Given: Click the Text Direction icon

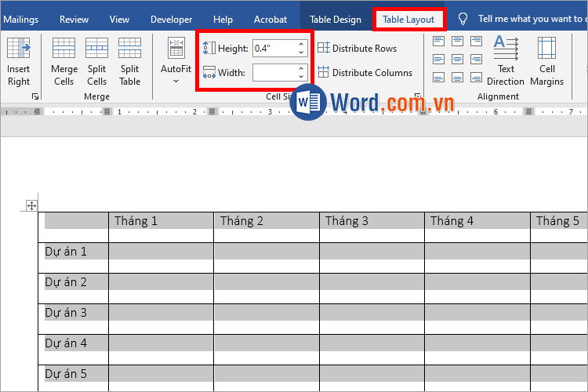Looking at the screenshot, I should tap(506, 48).
